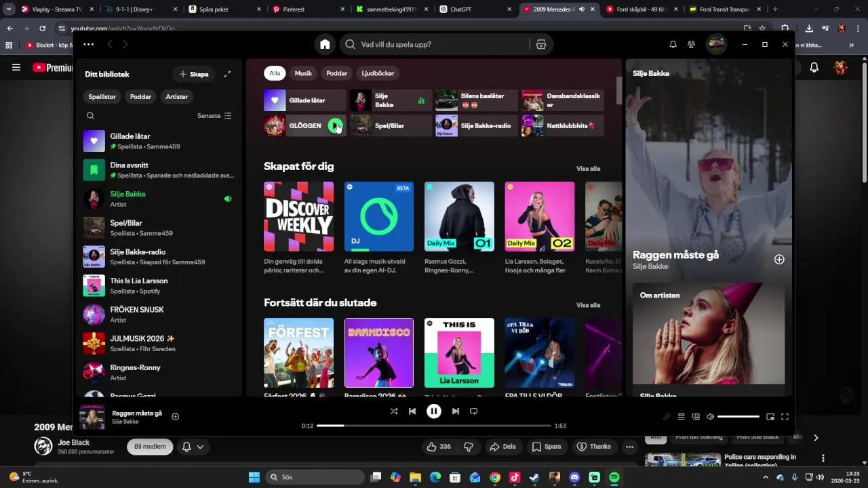Viewport: 868px width, 488px height.
Task: Toggle Artister filter in library
Action: (x=177, y=97)
